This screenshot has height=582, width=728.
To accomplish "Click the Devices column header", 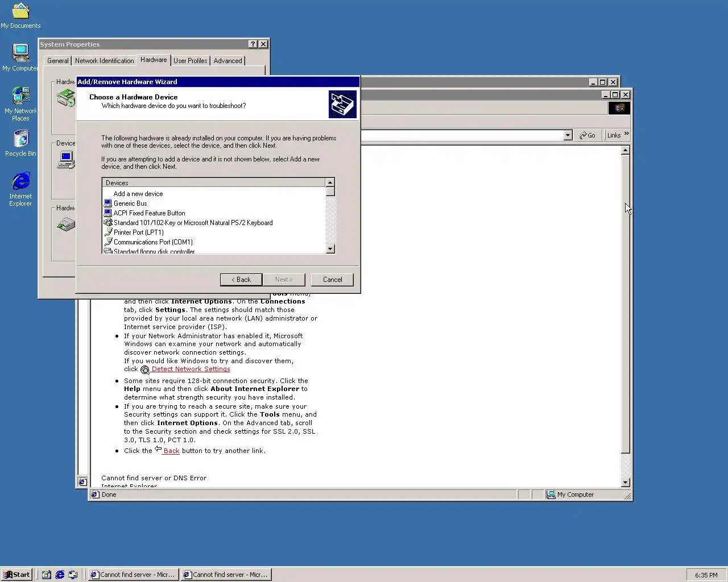I will (x=214, y=183).
